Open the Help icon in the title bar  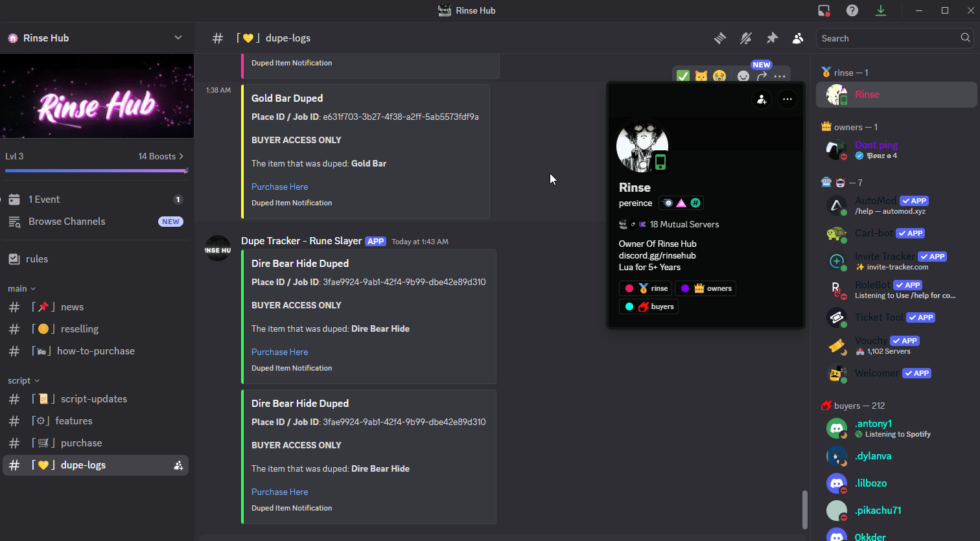(x=852, y=10)
